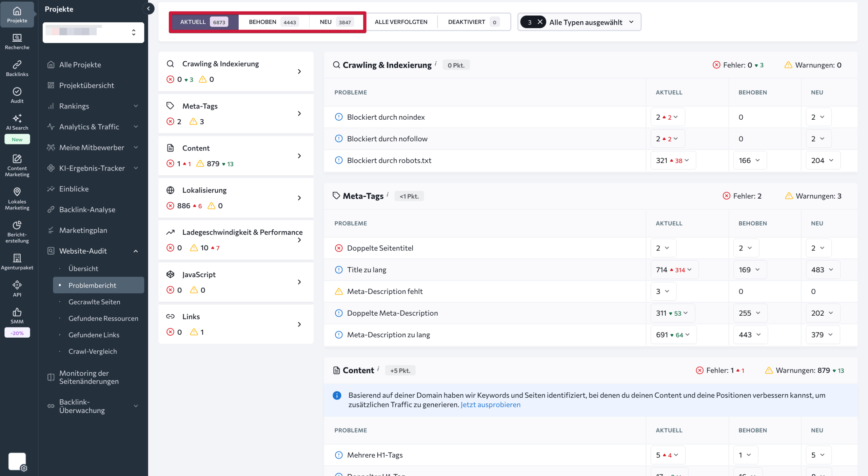868x476 pixels.
Task: Clear the selected issue types filter
Action: pos(540,22)
